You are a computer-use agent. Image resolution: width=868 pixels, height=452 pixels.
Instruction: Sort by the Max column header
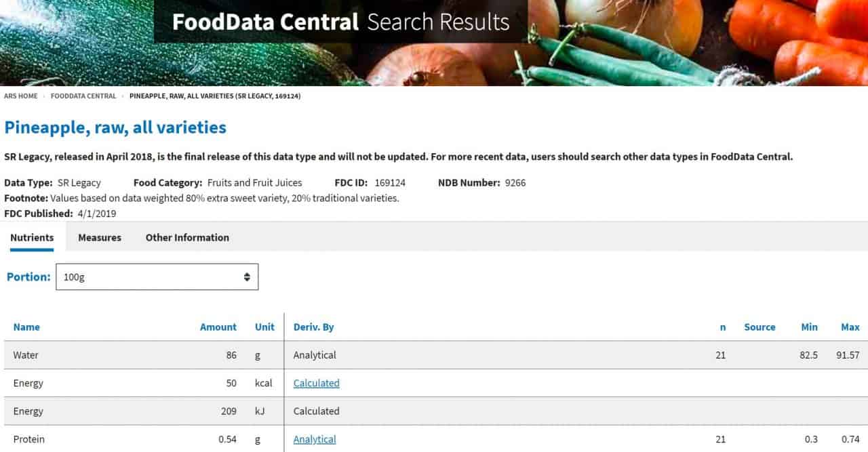pyautogui.click(x=850, y=327)
